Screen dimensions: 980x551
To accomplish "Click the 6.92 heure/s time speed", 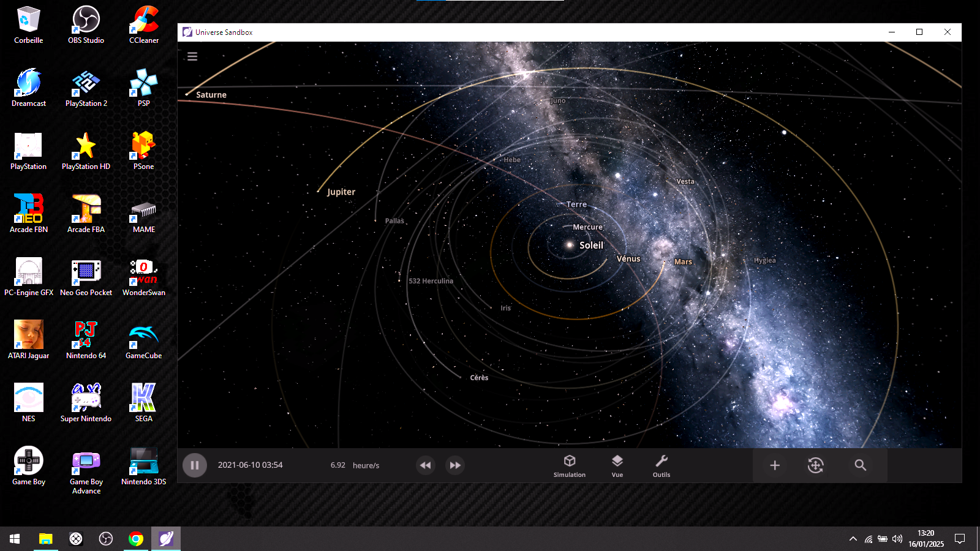I will (x=355, y=465).
